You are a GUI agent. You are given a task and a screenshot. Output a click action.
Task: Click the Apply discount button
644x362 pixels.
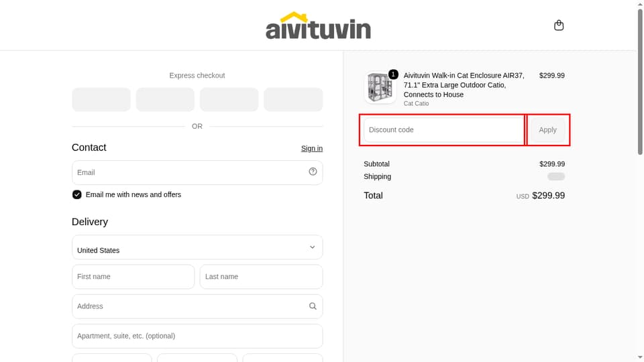pos(547,129)
